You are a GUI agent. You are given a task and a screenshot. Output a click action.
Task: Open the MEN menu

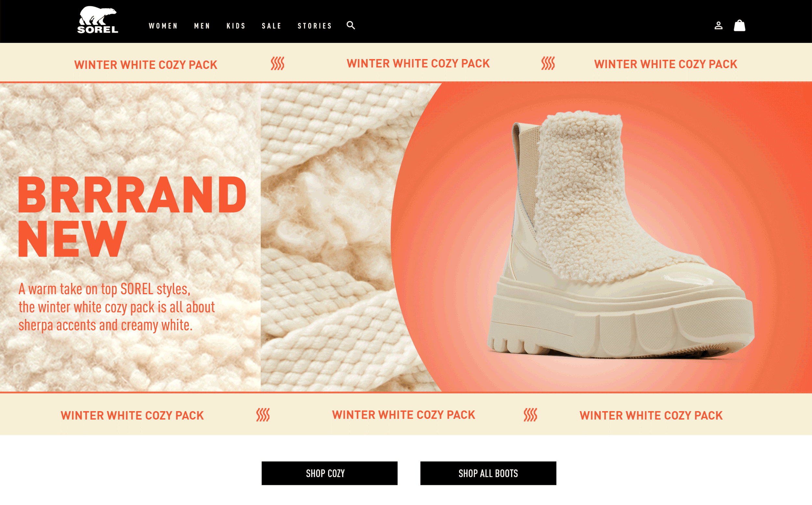click(x=202, y=26)
